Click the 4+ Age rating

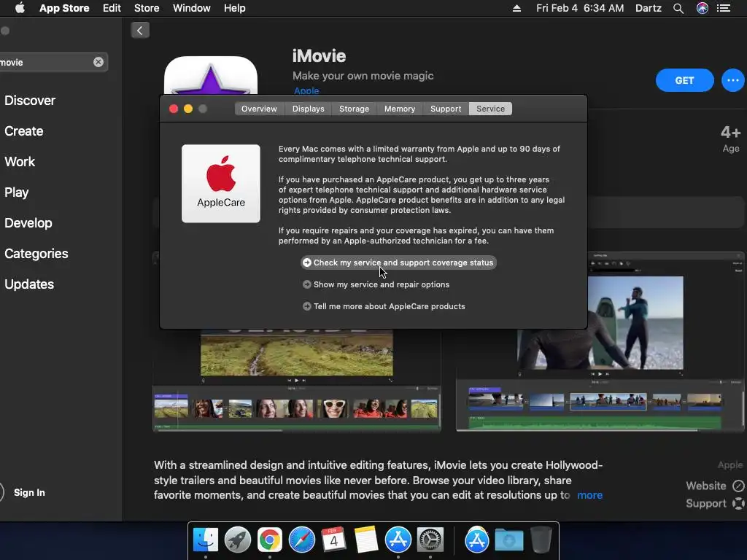(730, 138)
